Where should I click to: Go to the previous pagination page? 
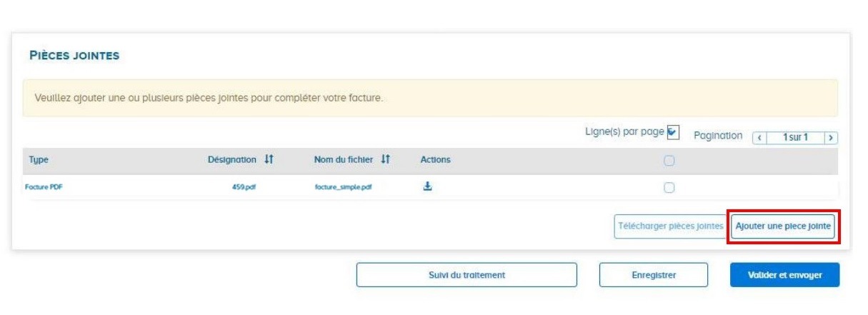[x=761, y=136]
